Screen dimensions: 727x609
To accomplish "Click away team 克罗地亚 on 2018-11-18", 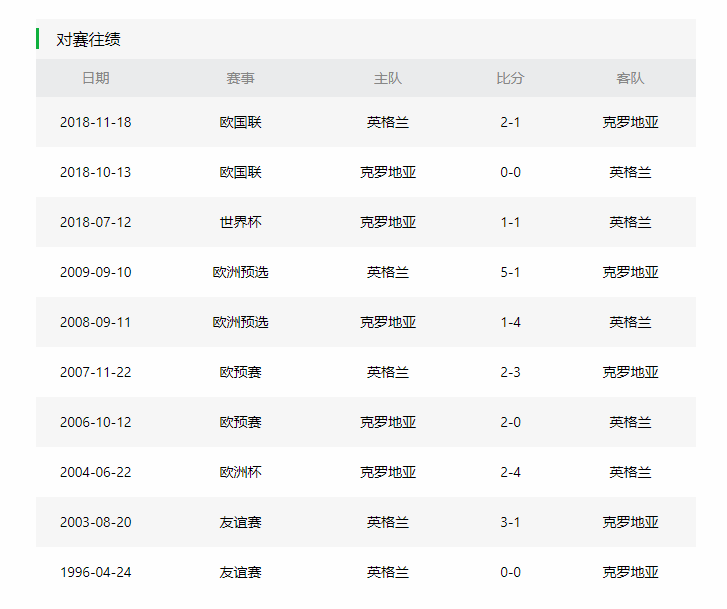I will point(630,122).
